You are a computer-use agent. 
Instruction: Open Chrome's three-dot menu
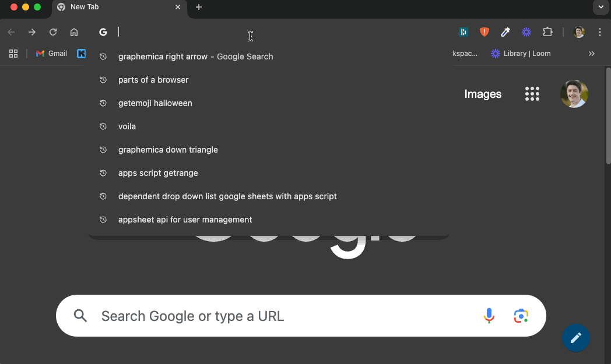tap(600, 32)
